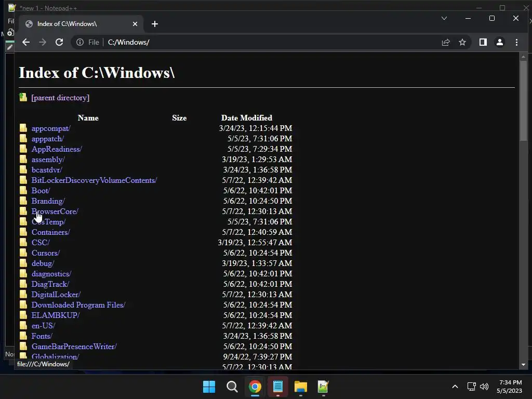Click the folder icon beside Boot/
The height and width of the screenshot is (399, 532).
point(23,190)
